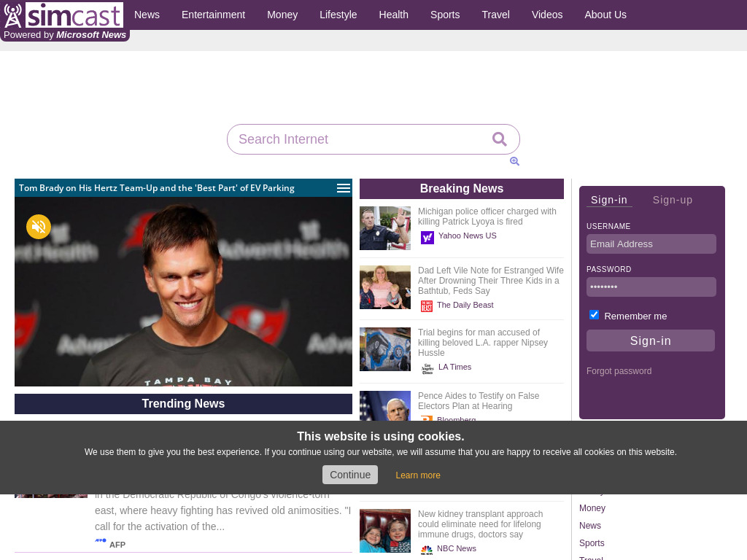The height and width of the screenshot is (560, 747).
Task: Click the Tom Brady video title
Action: 157,188
